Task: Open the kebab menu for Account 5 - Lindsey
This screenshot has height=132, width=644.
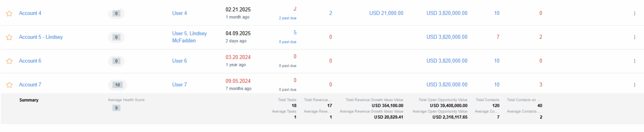Action: tap(634, 37)
